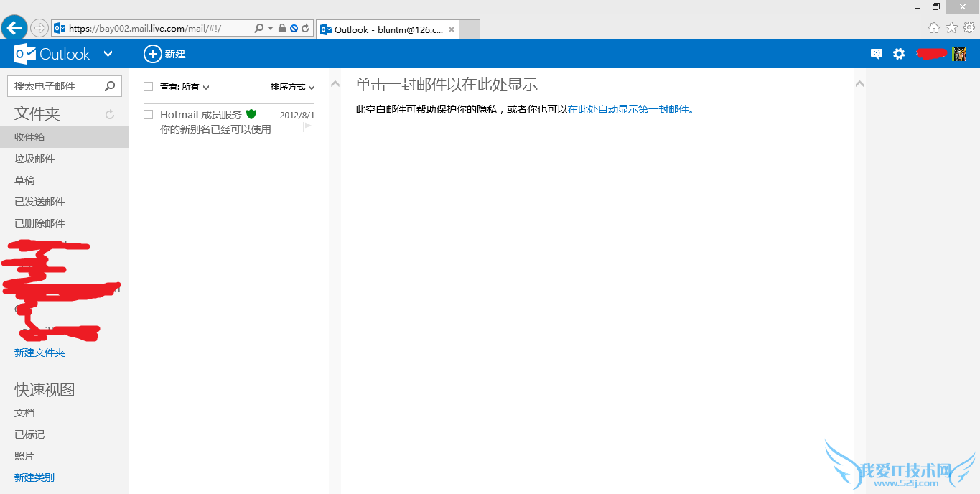
Task: Tick the select-all messages checkbox
Action: (149, 87)
